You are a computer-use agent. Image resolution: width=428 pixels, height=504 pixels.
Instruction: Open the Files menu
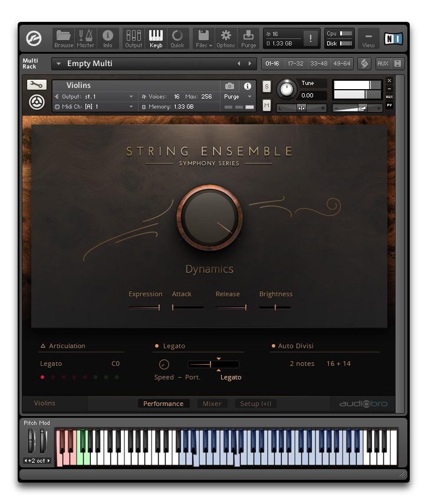(x=204, y=38)
